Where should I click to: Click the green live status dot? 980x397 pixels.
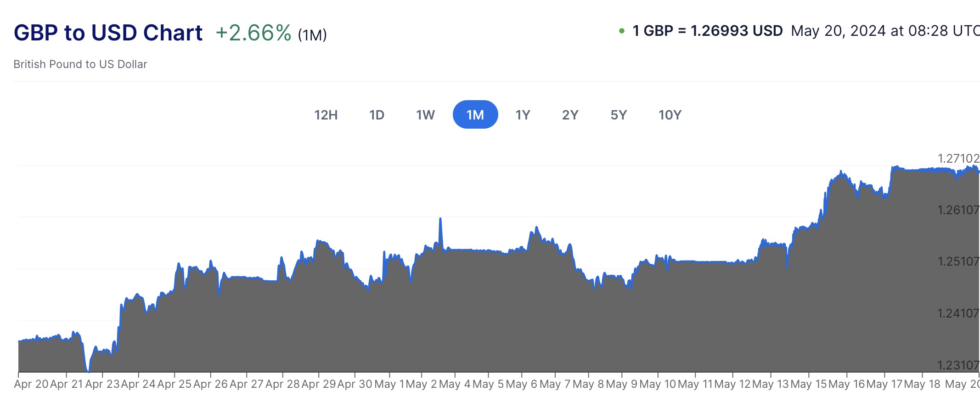pyautogui.click(x=622, y=31)
